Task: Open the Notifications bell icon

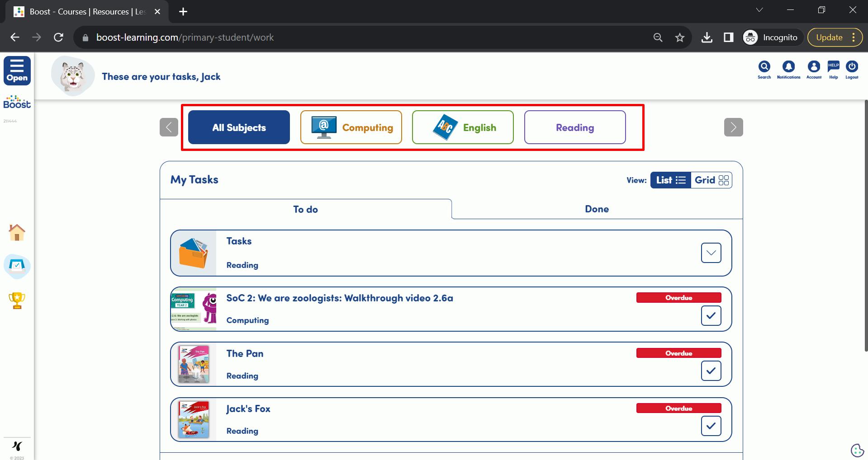Action: tap(788, 67)
